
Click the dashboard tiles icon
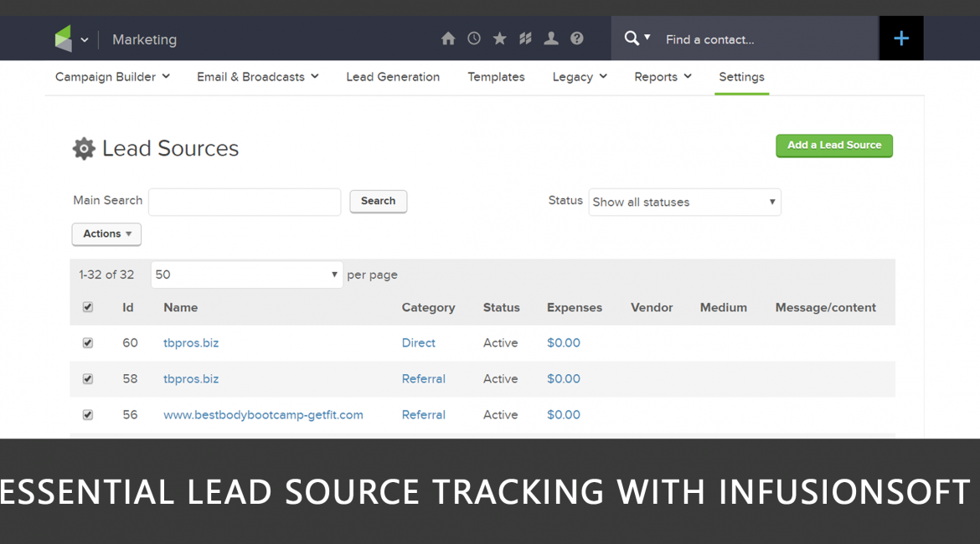(x=525, y=38)
